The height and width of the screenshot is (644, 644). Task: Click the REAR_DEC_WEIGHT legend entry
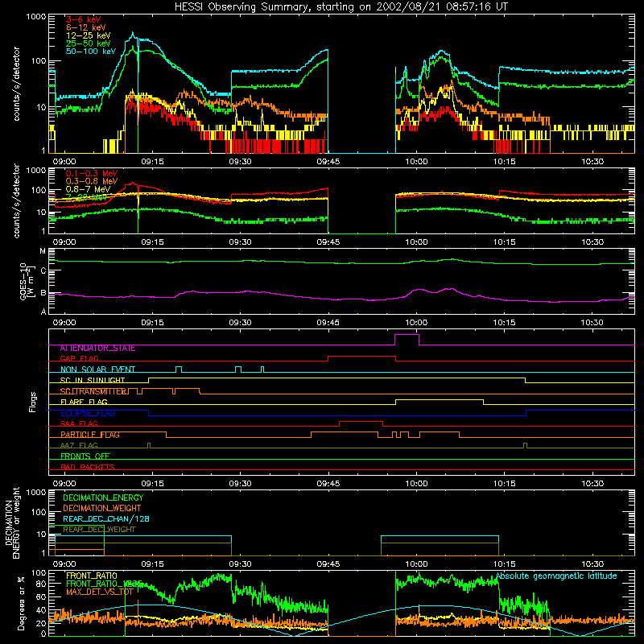[99, 530]
